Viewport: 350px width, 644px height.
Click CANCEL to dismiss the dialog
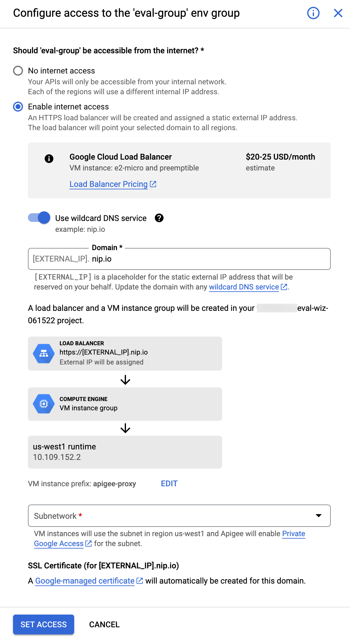pos(104,624)
